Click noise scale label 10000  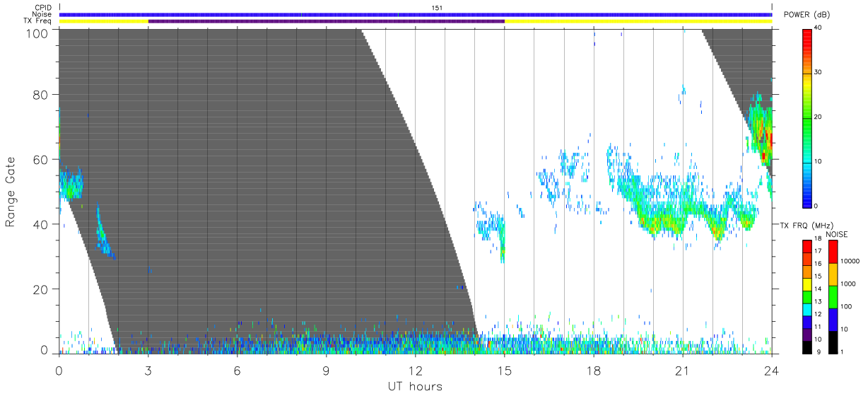pos(850,261)
